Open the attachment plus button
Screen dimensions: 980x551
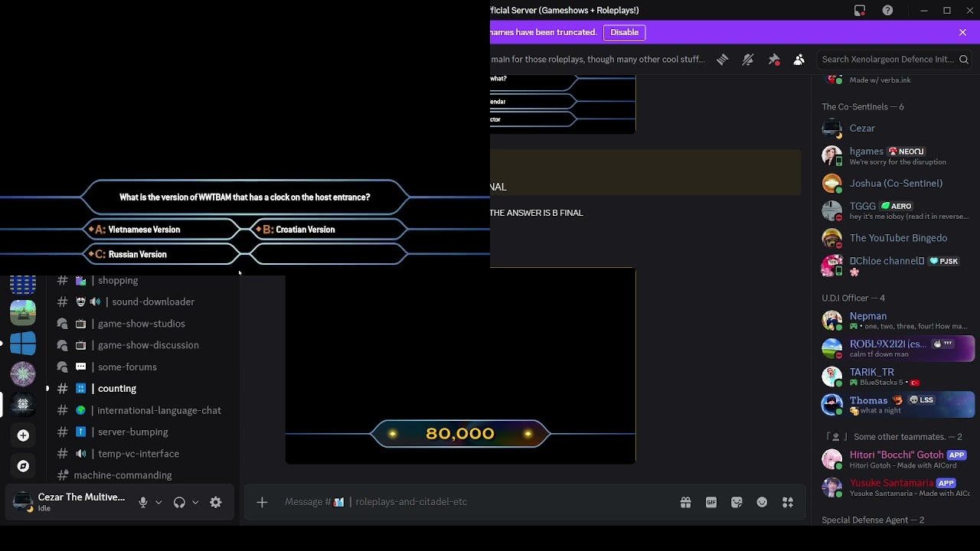262,502
